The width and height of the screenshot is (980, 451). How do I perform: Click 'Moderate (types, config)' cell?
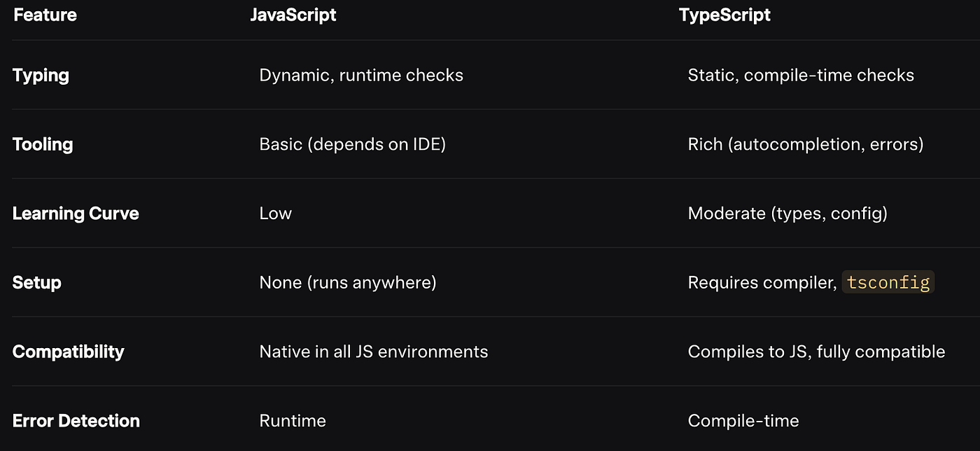(x=787, y=214)
